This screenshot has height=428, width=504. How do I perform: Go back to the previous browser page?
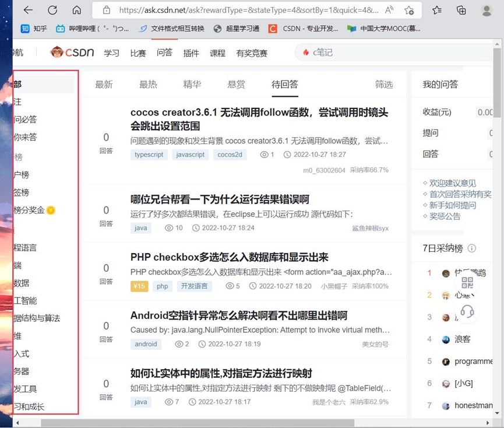point(29,10)
